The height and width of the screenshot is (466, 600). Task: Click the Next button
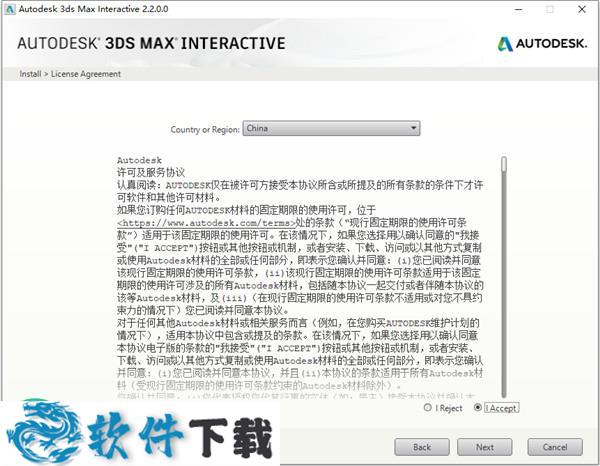click(x=484, y=447)
